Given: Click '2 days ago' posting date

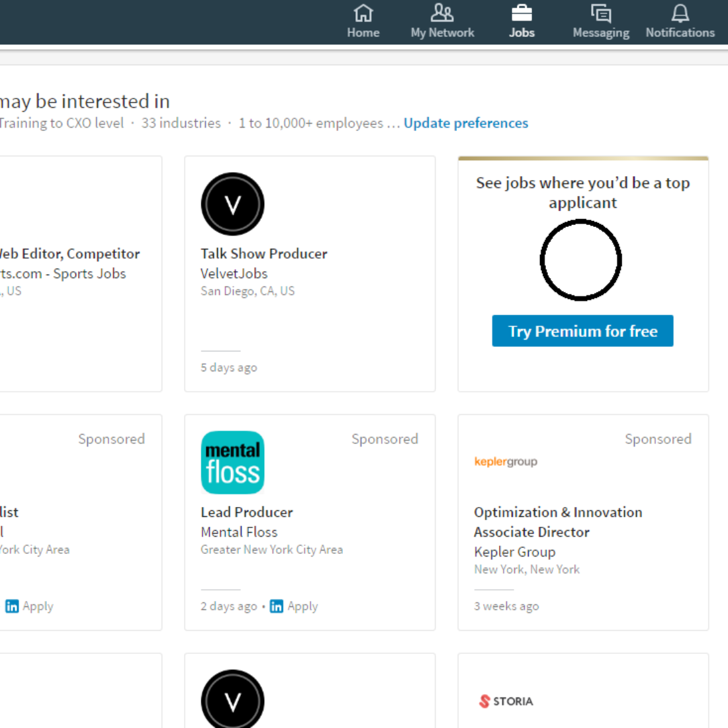Looking at the screenshot, I should pos(229,606).
